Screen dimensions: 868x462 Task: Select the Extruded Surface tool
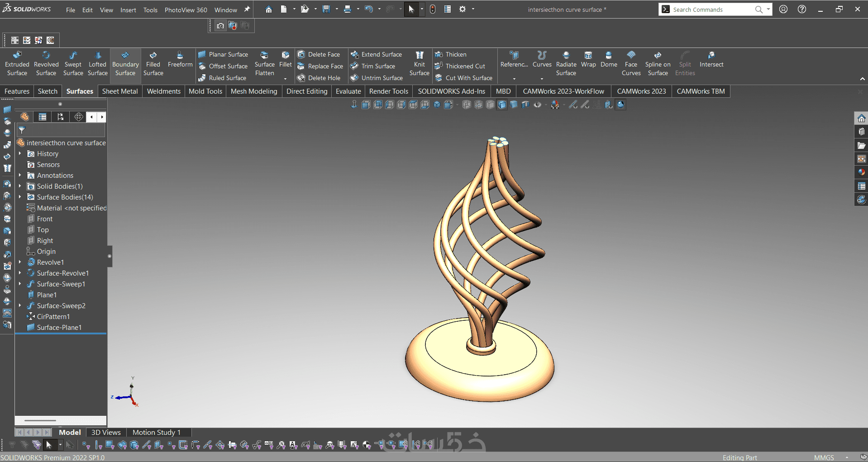pyautogui.click(x=17, y=63)
